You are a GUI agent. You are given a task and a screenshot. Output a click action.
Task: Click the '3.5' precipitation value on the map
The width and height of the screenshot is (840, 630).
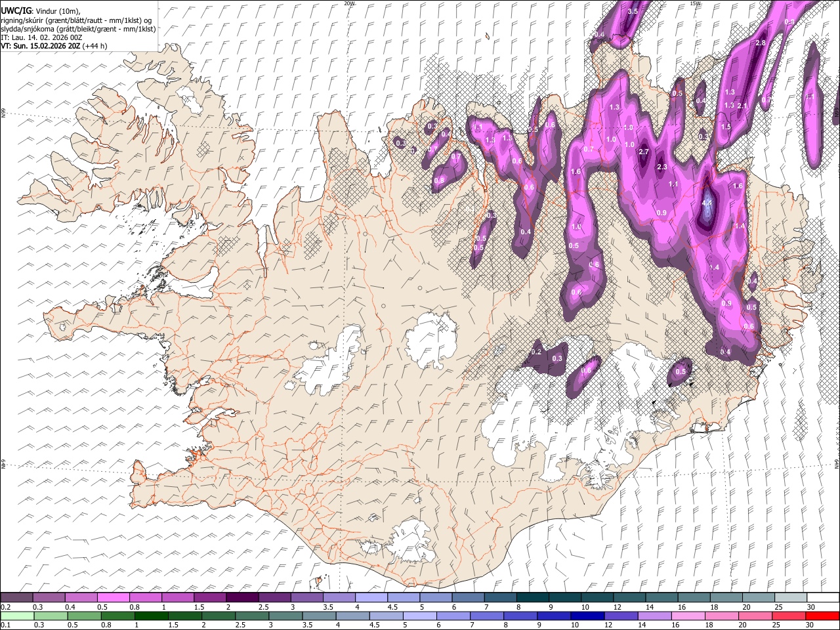coord(633,12)
